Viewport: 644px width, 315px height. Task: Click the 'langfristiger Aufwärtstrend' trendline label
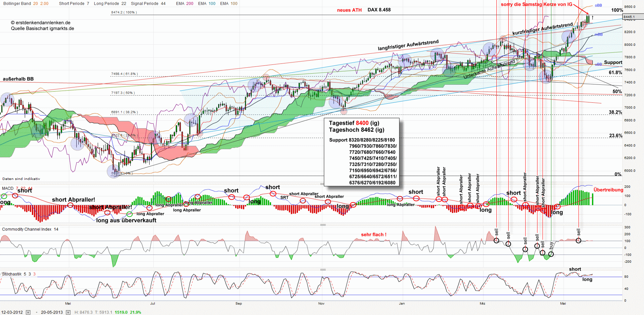point(408,45)
